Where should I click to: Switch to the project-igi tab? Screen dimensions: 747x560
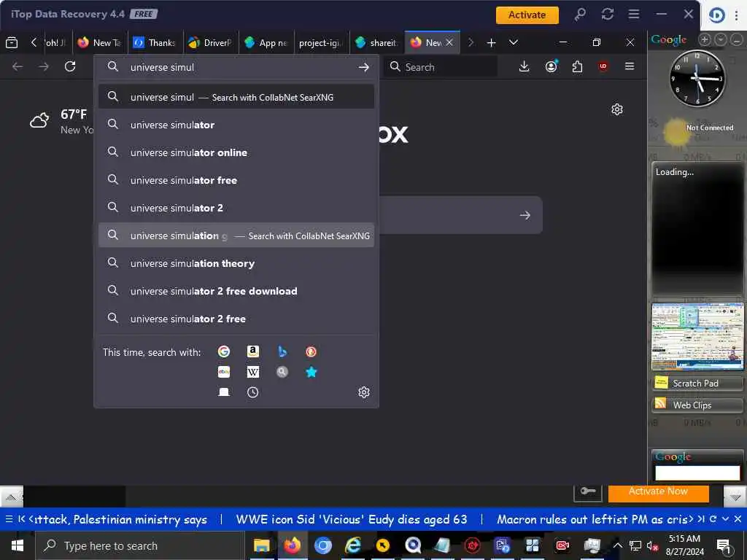[321, 43]
